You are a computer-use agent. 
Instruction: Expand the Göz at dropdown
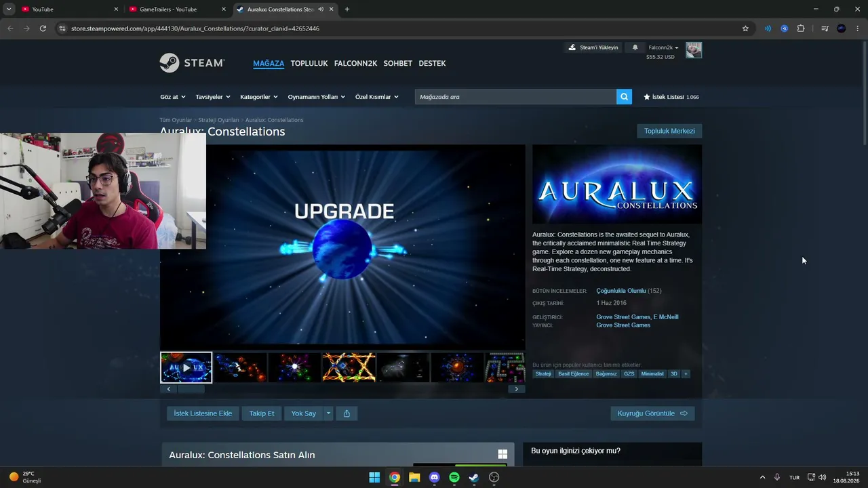click(x=173, y=97)
